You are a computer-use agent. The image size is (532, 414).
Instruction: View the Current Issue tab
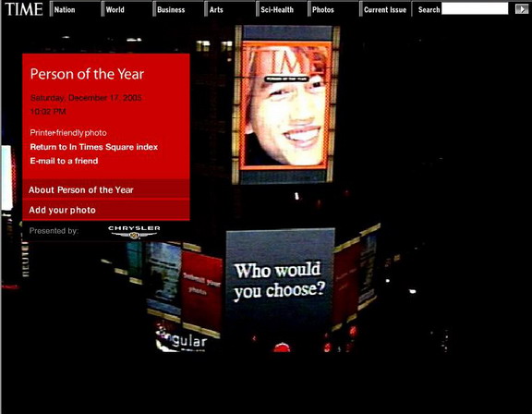coord(385,9)
